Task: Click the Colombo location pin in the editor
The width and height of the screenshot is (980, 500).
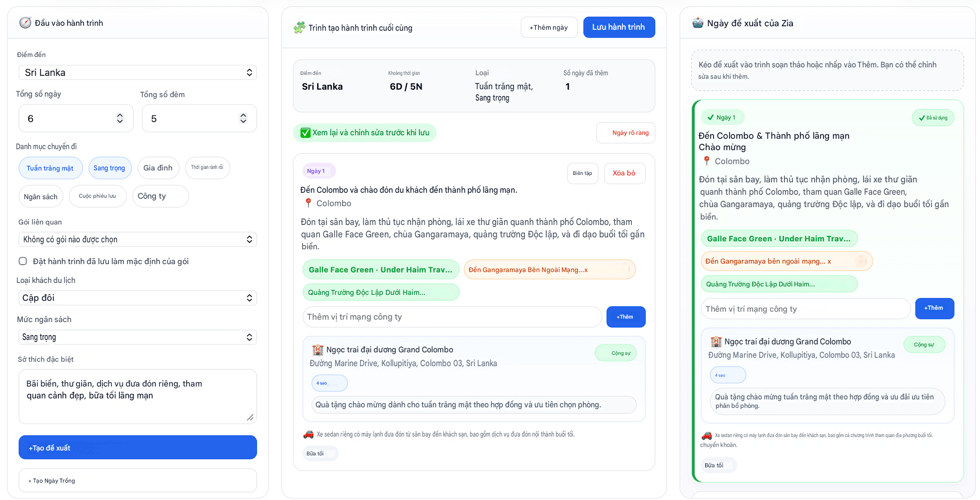Action: click(x=309, y=203)
